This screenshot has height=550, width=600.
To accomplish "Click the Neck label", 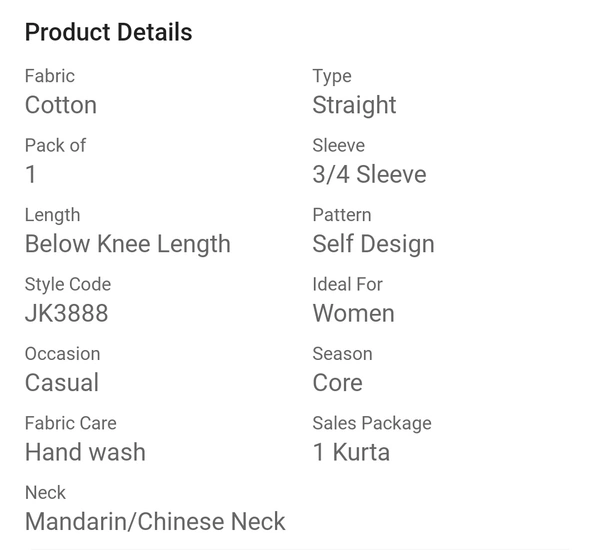I will [45, 493].
